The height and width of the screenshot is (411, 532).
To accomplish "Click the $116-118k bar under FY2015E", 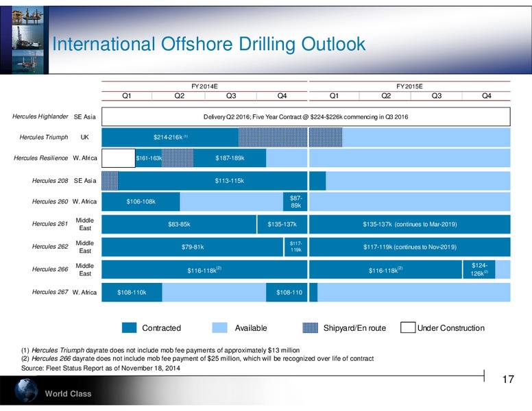I will (386, 270).
